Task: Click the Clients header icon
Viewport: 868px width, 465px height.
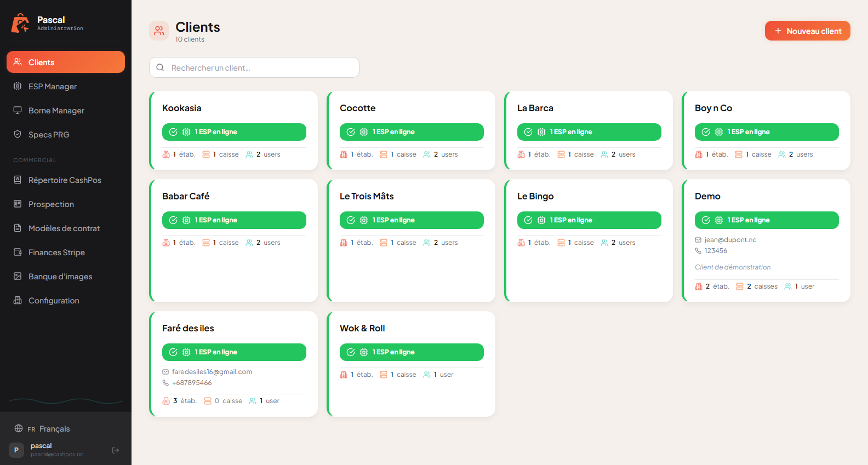Action: point(159,31)
